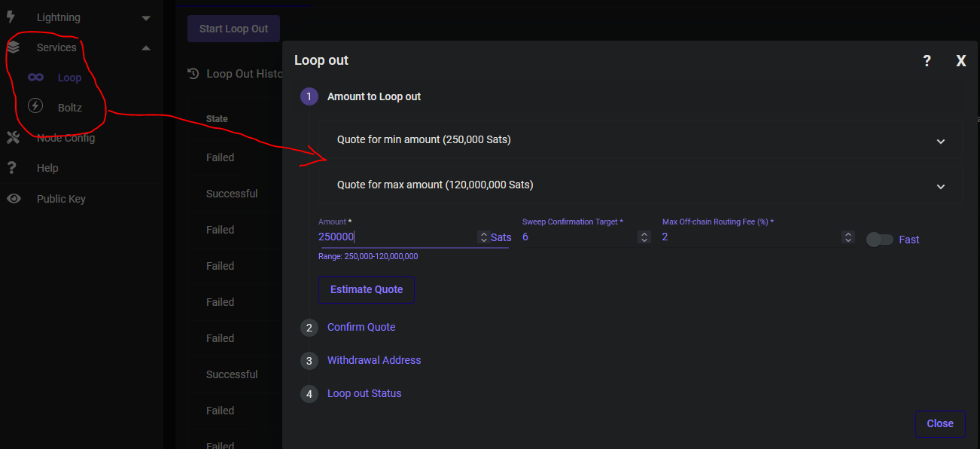Click the State column header
Screen dimensions: 980x449
(x=217, y=119)
